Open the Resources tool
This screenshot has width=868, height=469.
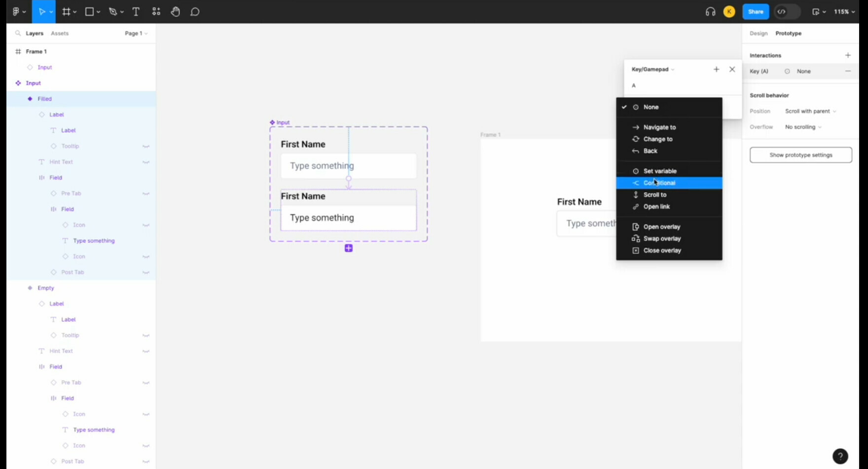156,11
